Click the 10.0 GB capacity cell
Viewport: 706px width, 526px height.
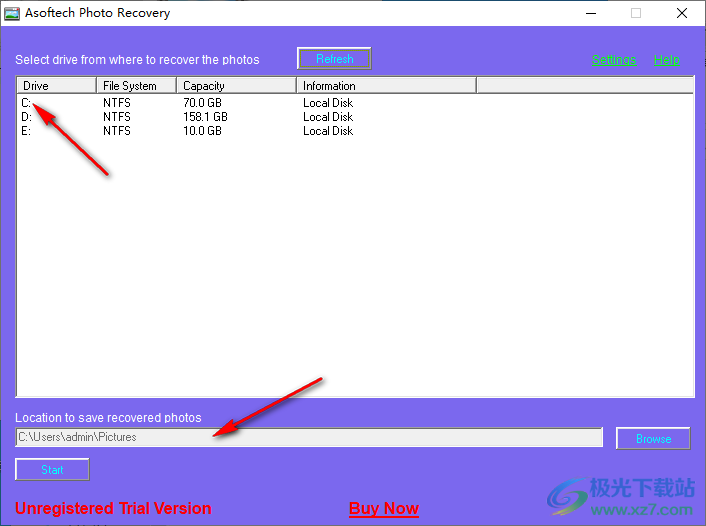[x=202, y=131]
